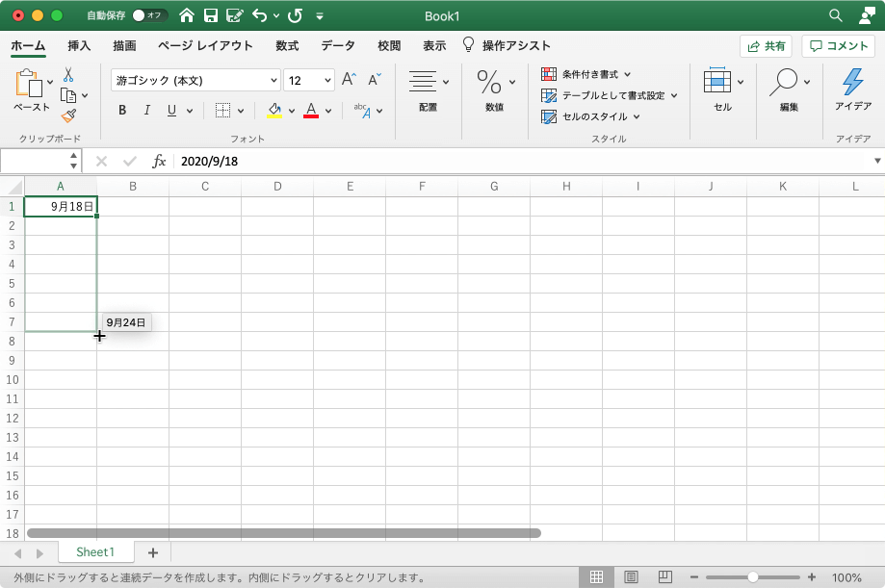
Task: Cut selection with scissors icon
Action: [x=68, y=74]
